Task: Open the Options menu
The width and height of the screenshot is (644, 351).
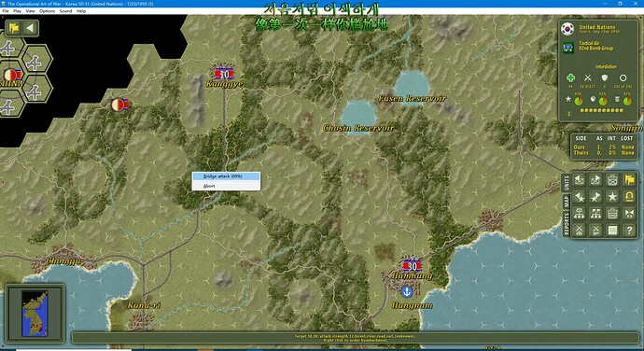Action: point(48,11)
